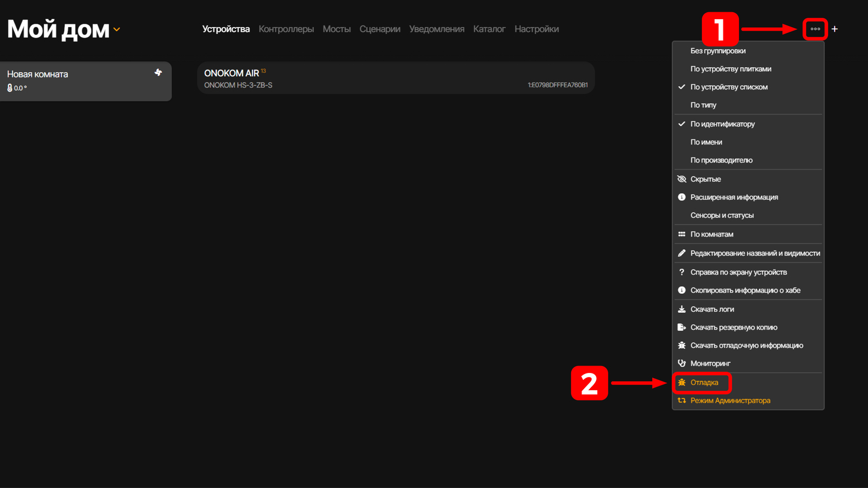Expand the ONOKOM AIR device row
Screen dimensions: 868x488
tap(396, 78)
